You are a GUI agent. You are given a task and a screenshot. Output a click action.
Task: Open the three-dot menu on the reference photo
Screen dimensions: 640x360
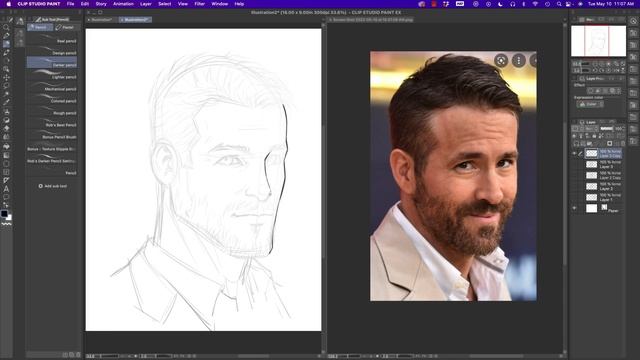pyautogui.click(x=519, y=60)
